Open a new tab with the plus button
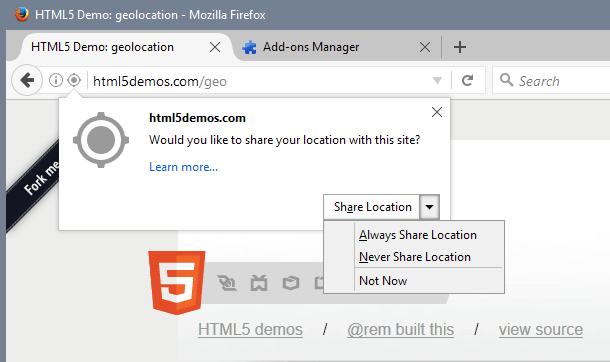 click(460, 47)
